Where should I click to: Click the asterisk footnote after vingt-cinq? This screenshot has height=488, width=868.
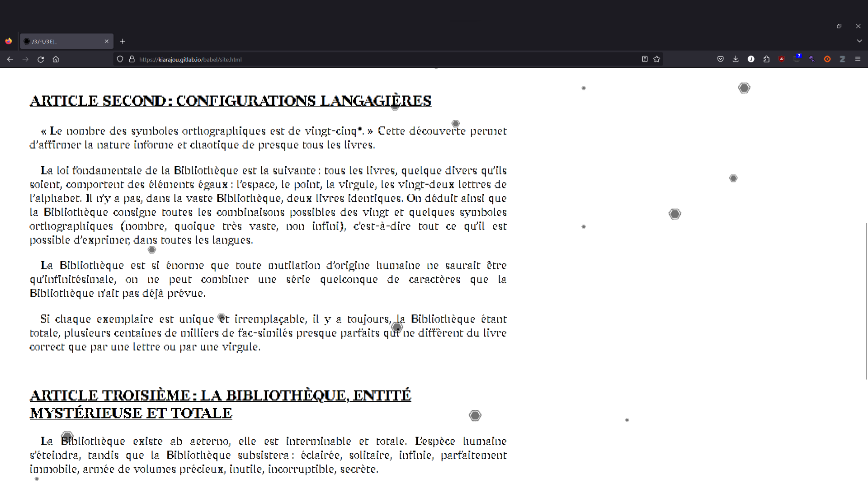point(360,129)
